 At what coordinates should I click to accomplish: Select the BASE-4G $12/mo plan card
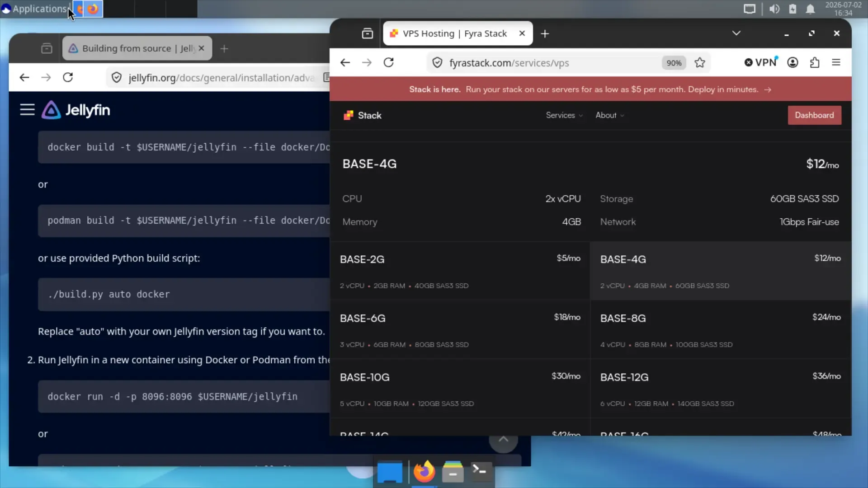pos(721,271)
